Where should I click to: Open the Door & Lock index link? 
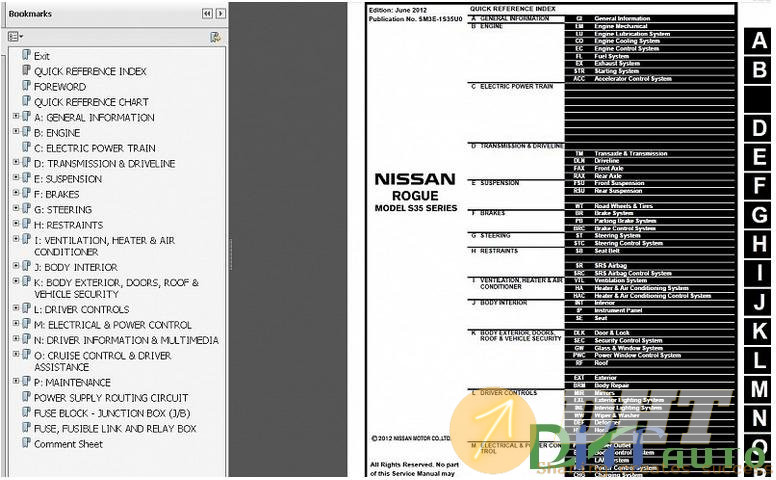pos(612,333)
